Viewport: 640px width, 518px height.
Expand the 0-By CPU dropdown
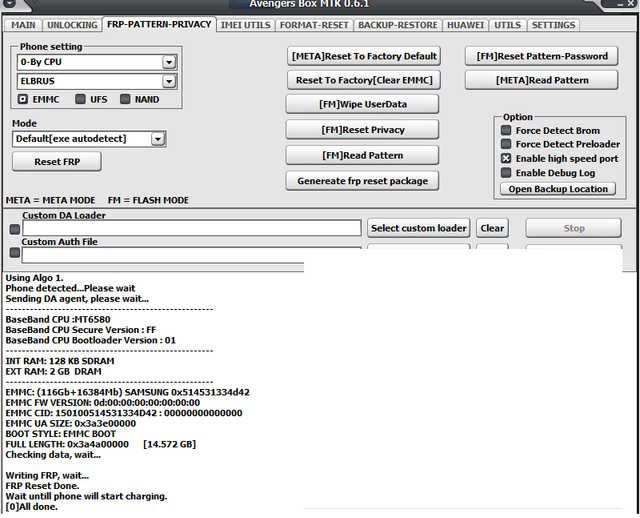coord(169,62)
